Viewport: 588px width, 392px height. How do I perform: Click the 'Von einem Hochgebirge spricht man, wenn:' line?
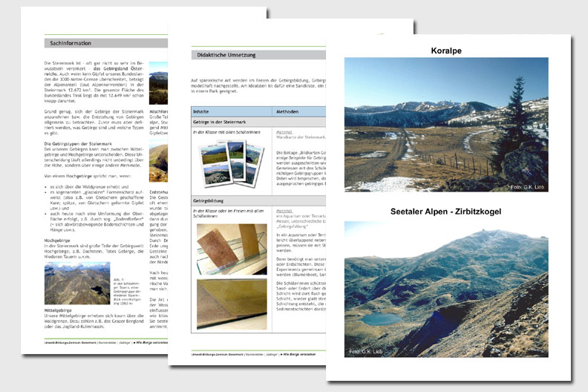coord(88,176)
